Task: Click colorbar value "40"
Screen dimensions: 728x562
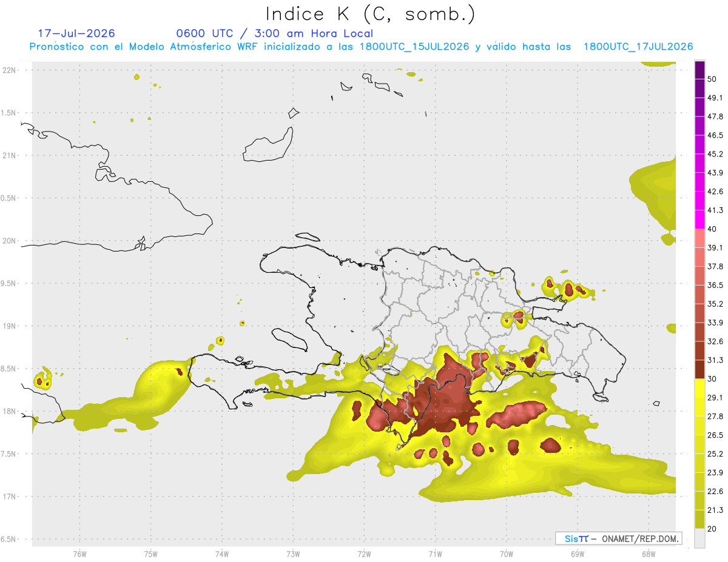Action: tap(712, 229)
